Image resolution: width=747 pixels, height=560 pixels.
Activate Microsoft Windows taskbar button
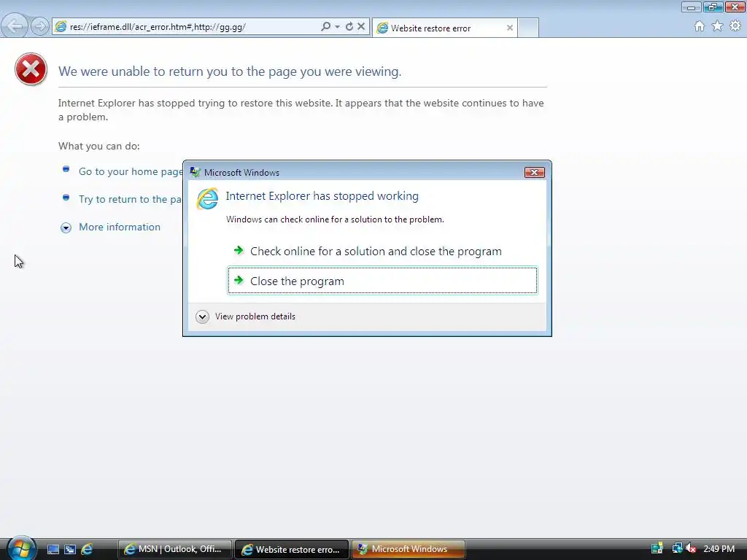(409, 550)
